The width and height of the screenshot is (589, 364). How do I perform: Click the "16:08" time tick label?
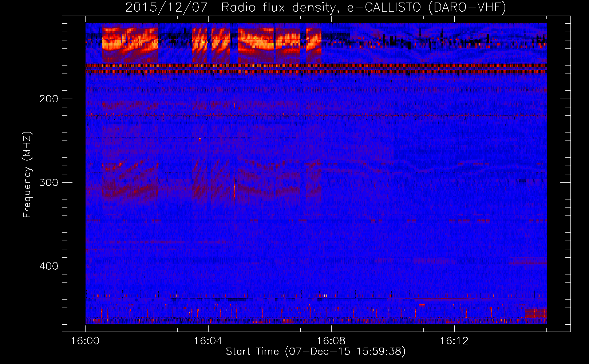(331, 341)
